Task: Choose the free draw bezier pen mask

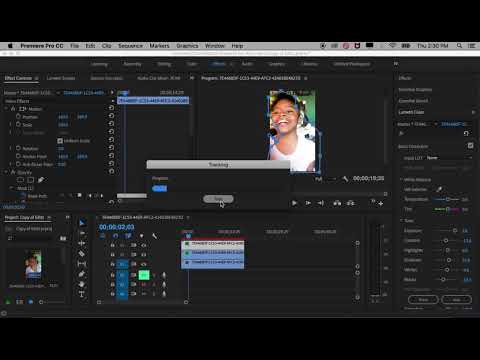Action: pos(41,180)
